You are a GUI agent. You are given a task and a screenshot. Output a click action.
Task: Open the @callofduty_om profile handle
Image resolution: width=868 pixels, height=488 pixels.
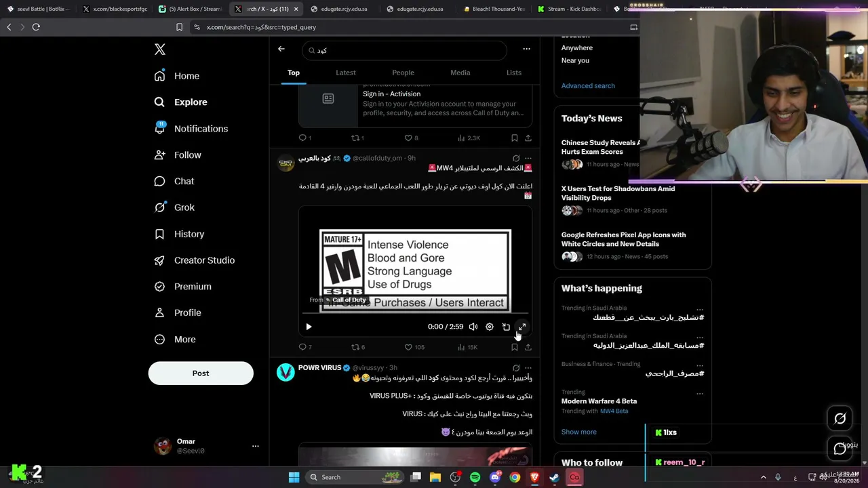pos(377,159)
